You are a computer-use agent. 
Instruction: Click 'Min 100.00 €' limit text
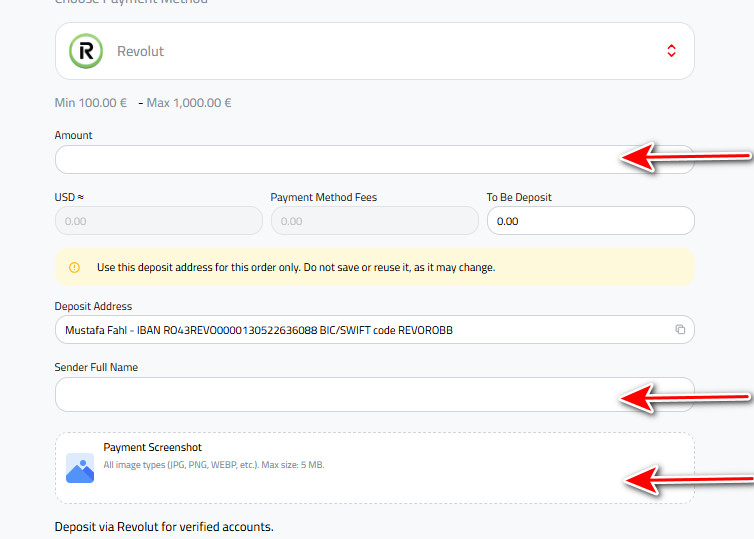[x=90, y=103]
